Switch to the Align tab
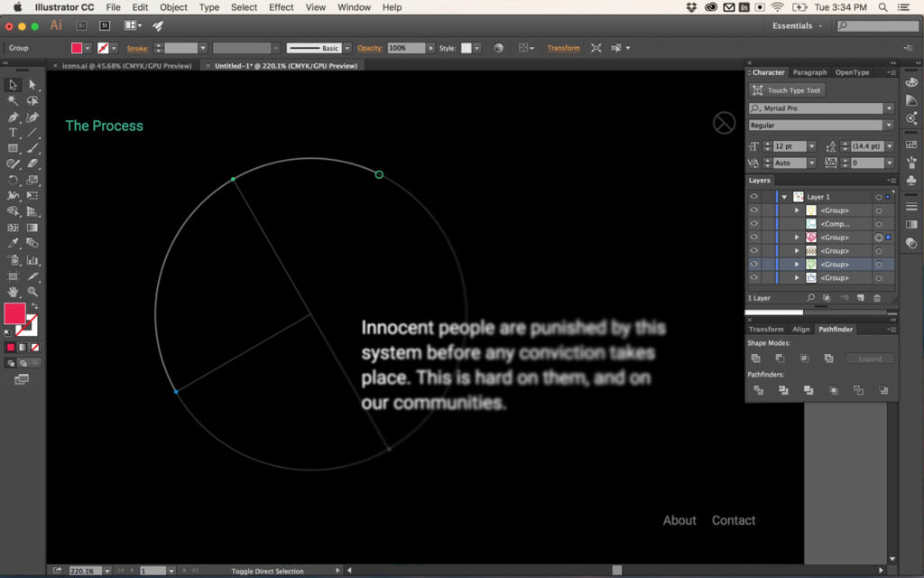The image size is (924, 578). 801,329
